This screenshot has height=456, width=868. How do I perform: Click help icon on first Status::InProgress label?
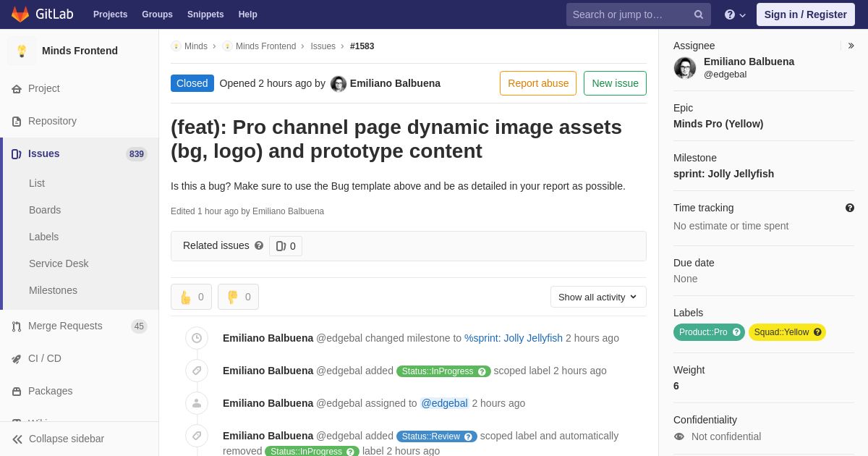coord(482,371)
